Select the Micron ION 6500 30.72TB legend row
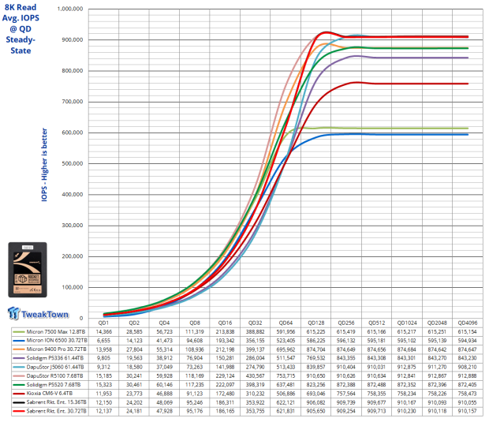The height and width of the screenshot is (448, 489). (50, 341)
